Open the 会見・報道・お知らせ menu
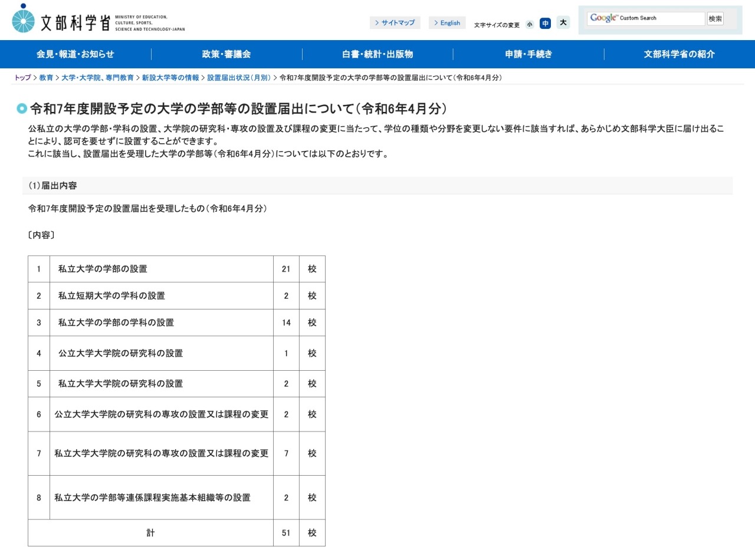The width and height of the screenshot is (755, 560). (75, 54)
